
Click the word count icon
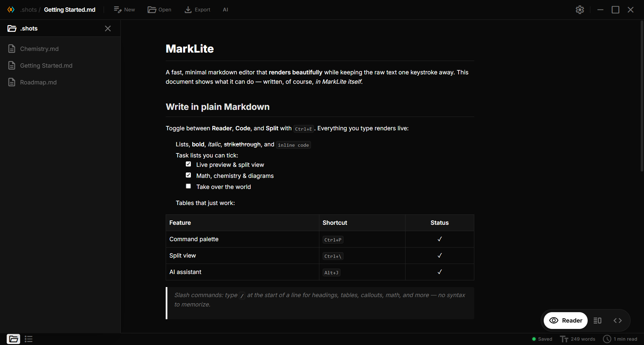pyautogui.click(x=564, y=339)
